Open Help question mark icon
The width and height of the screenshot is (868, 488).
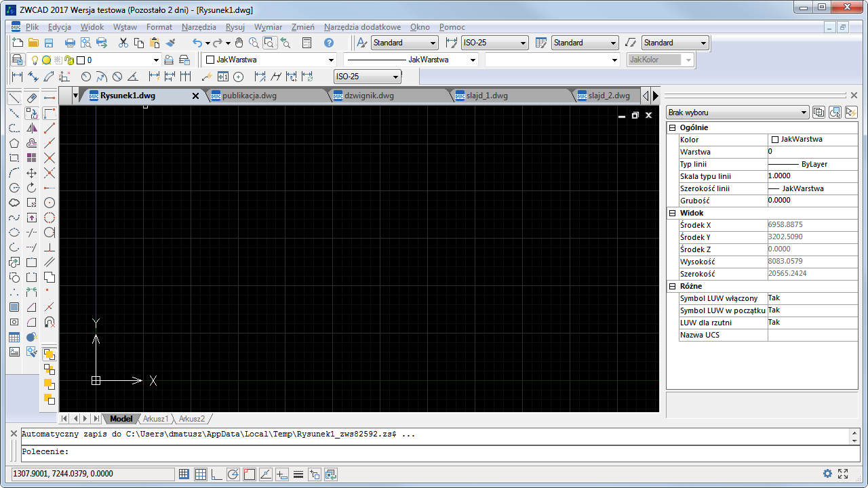329,43
